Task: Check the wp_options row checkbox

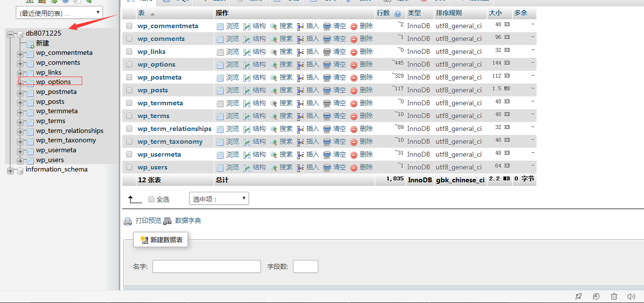Action: [x=129, y=64]
